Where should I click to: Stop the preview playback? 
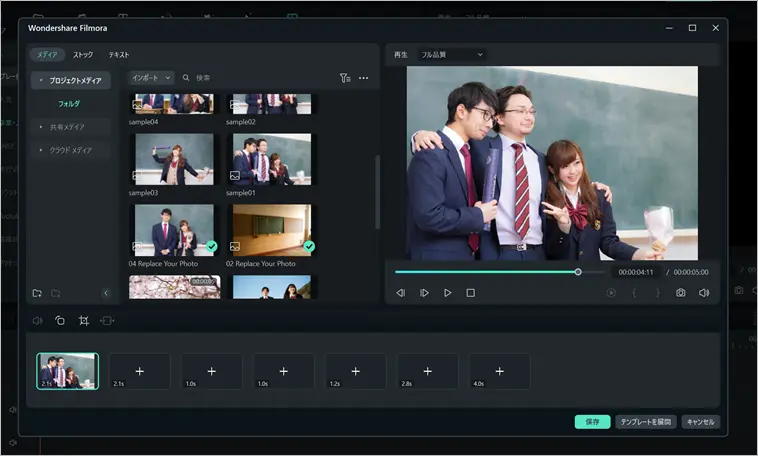470,293
